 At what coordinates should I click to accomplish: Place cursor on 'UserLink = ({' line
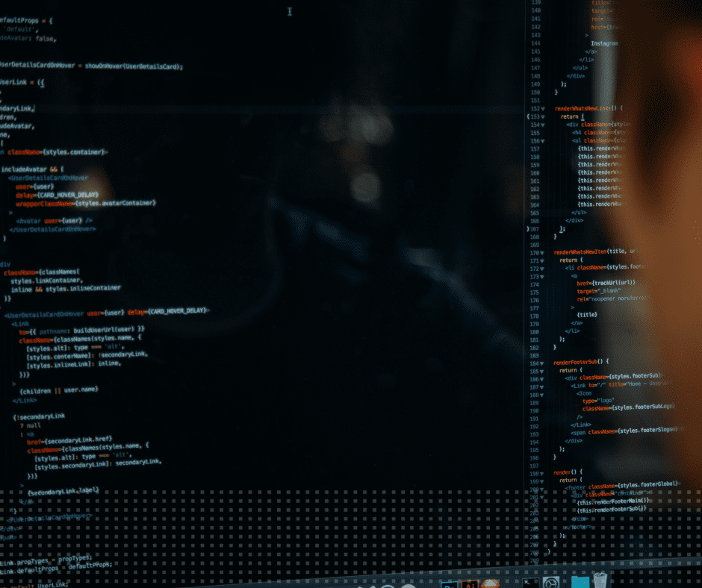click(x=22, y=82)
